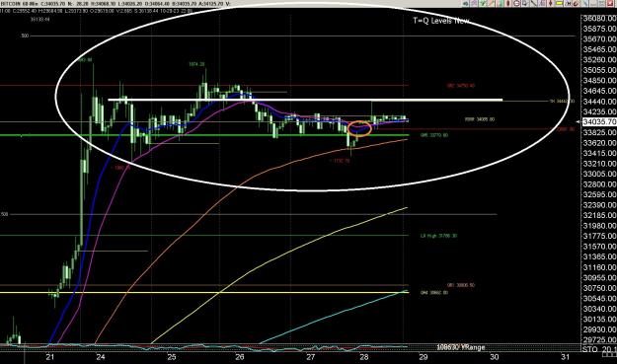Image resolution: width=617 pixels, height=364 pixels.
Task: Click the light blue diagonal tool icon
Action: [584, 4]
